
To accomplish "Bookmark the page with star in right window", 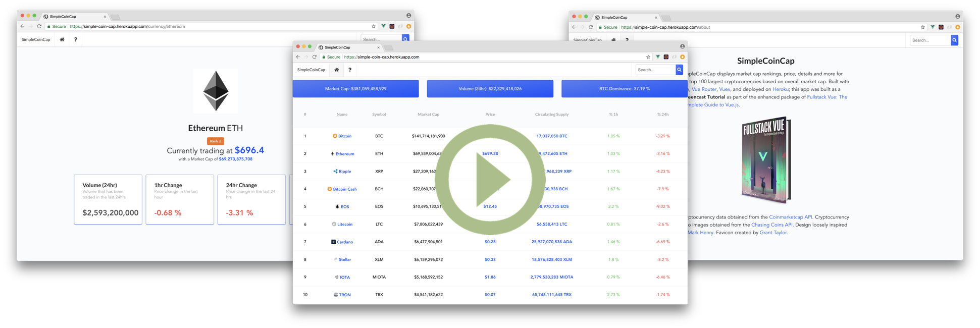I will (x=923, y=27).
